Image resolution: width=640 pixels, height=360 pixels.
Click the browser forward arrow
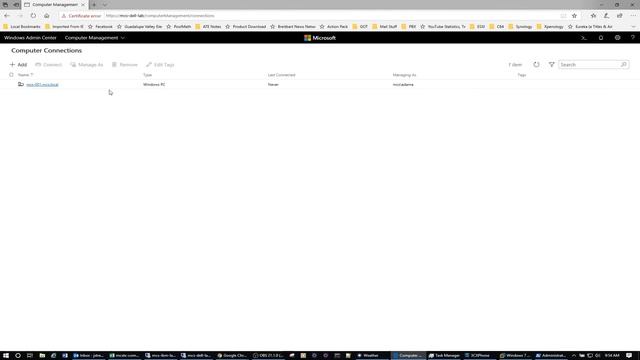tap(20, 16)
